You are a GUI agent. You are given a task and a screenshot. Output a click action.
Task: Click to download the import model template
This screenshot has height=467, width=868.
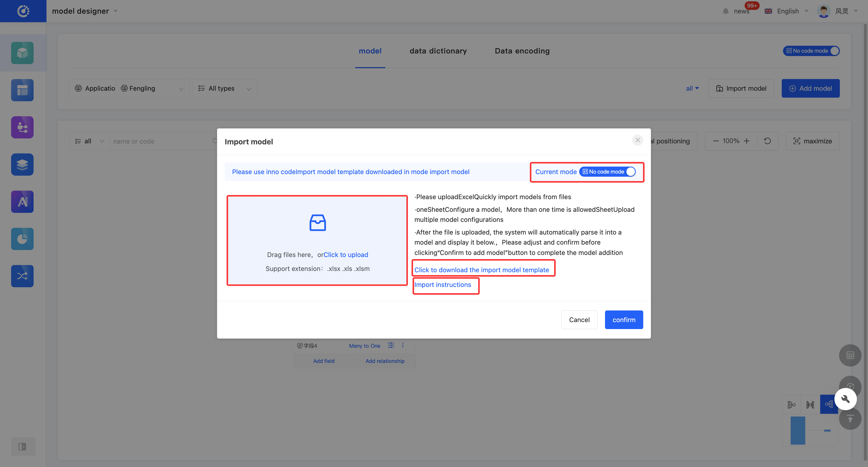coord(482,270)
